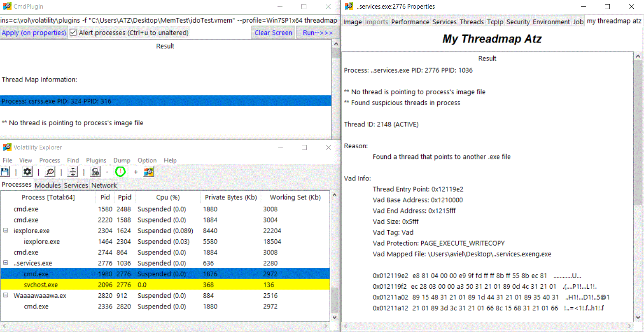644x332 pixels.
Task: Click Clear Screen in CmdPlugin
Action: 273,32
